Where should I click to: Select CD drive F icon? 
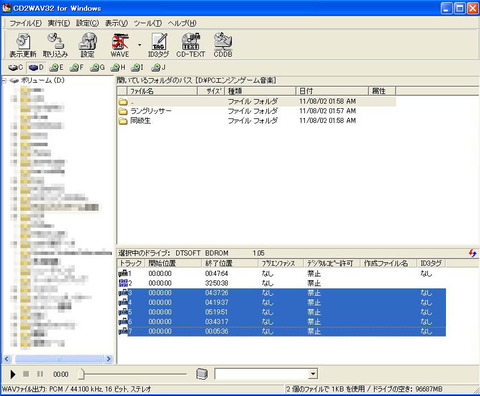point(76,68)
